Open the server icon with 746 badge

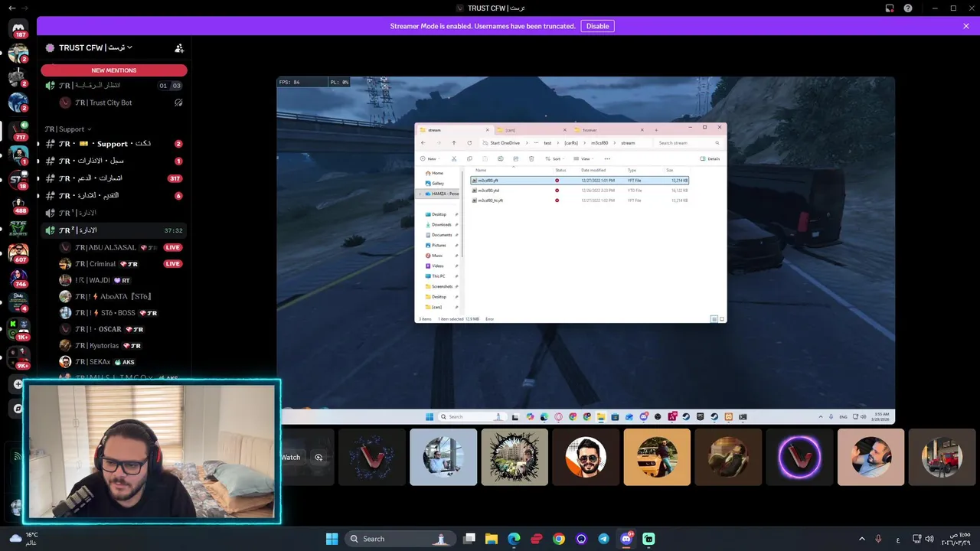18,277
